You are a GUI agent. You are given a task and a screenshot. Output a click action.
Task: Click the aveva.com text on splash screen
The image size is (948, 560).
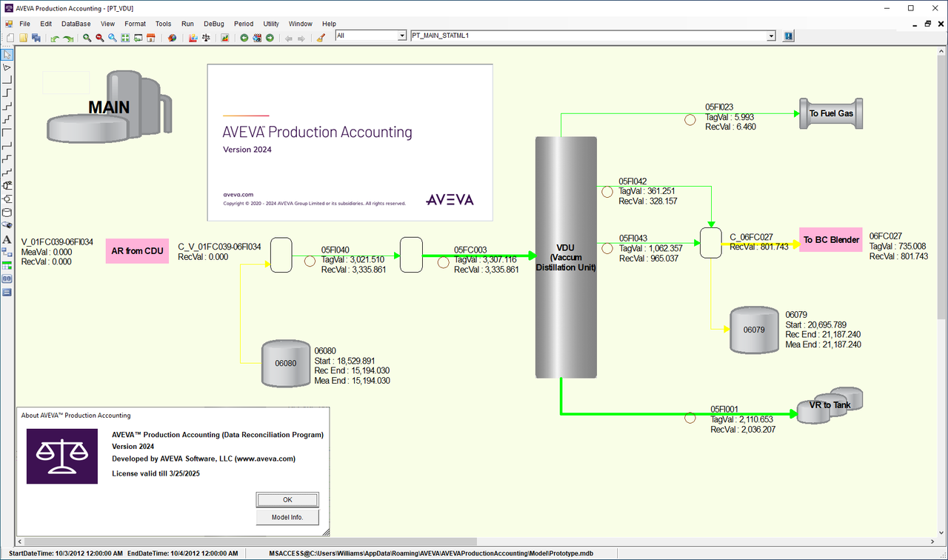coord(238,195)
